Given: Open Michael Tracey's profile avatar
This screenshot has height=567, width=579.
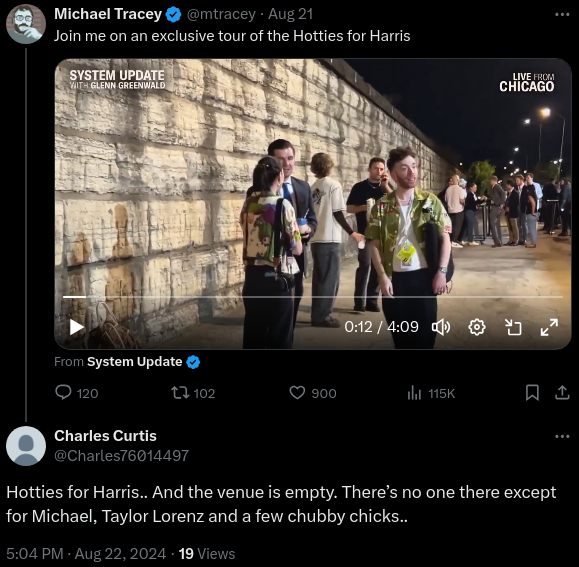Looking at the screenshot, I should click(x=26, y=24).
